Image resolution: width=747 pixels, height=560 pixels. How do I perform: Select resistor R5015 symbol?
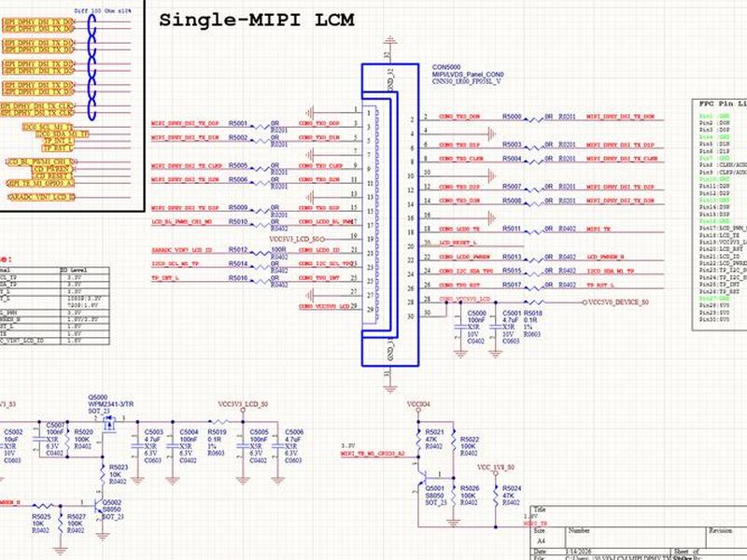533,274
